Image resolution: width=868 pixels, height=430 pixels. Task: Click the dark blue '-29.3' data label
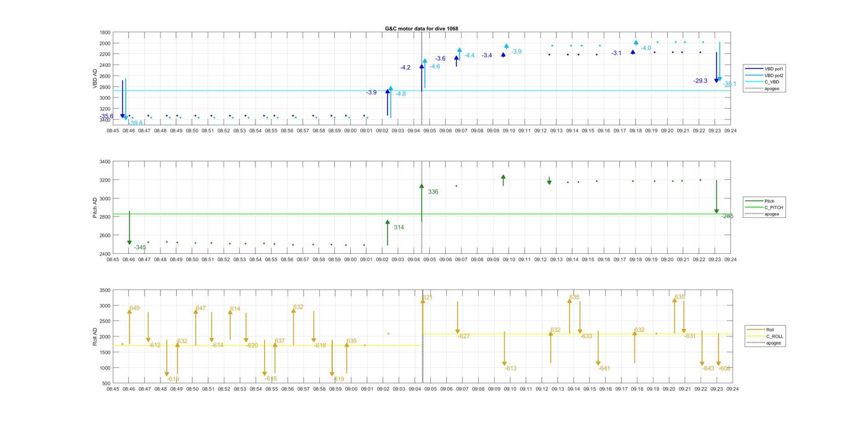[701, 81]
